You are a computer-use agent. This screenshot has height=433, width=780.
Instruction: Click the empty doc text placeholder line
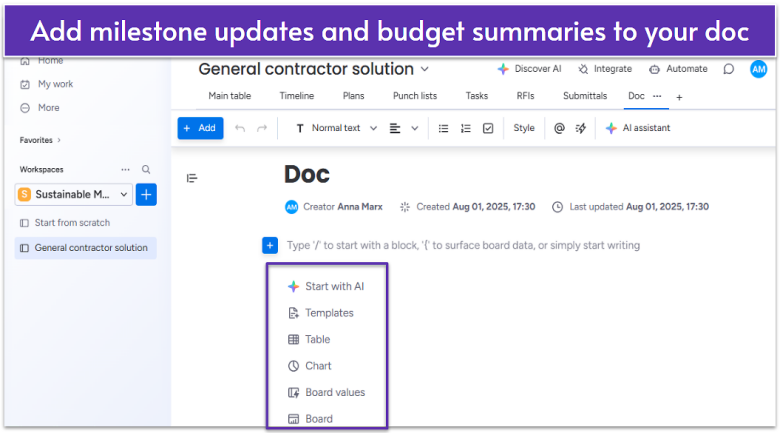463,245
